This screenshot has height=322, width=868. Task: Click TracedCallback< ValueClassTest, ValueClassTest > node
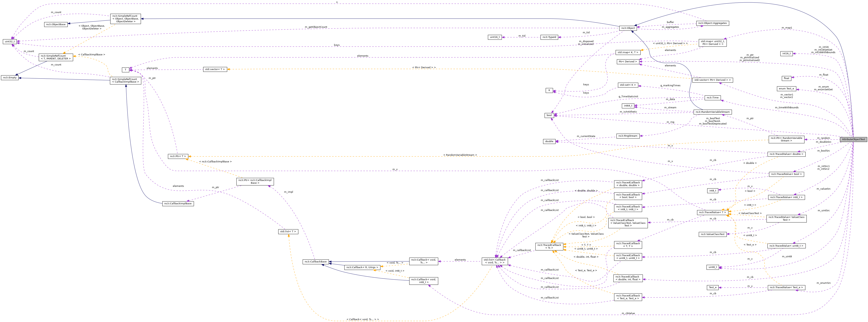point(628,223)
